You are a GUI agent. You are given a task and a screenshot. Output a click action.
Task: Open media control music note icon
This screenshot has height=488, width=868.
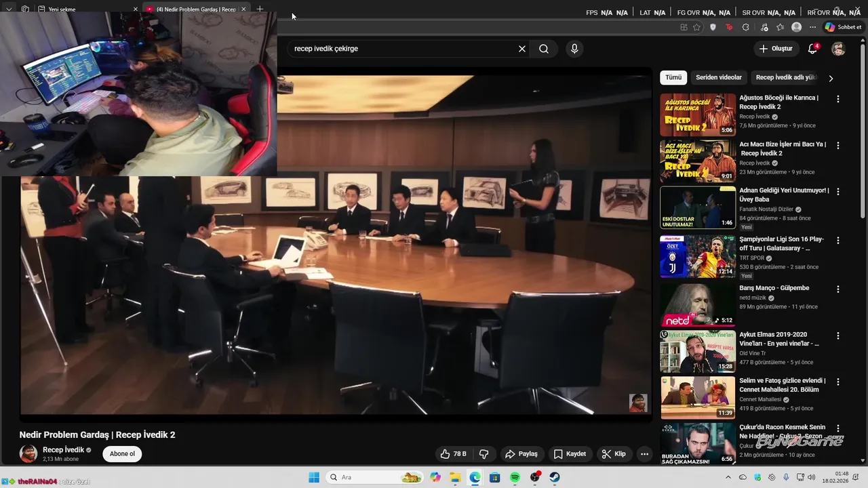[764, 27]
